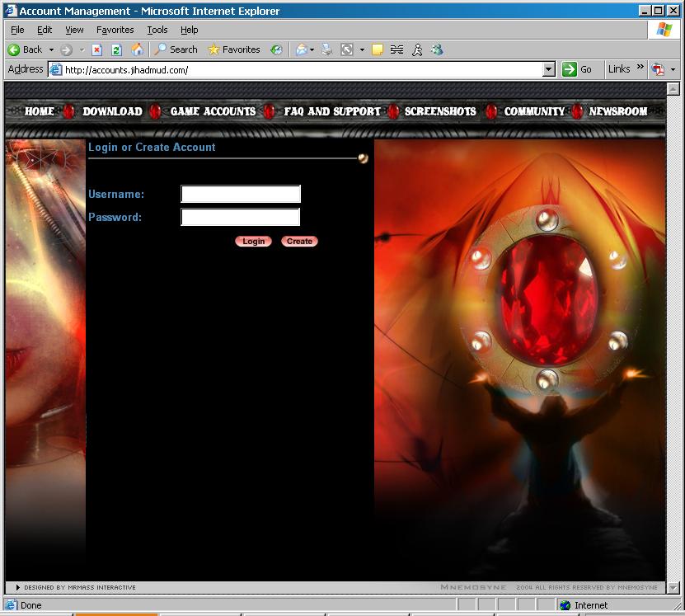Open the Favorites menu in the menu bar
Screen dimensions: 685x616
pos(115,30)
